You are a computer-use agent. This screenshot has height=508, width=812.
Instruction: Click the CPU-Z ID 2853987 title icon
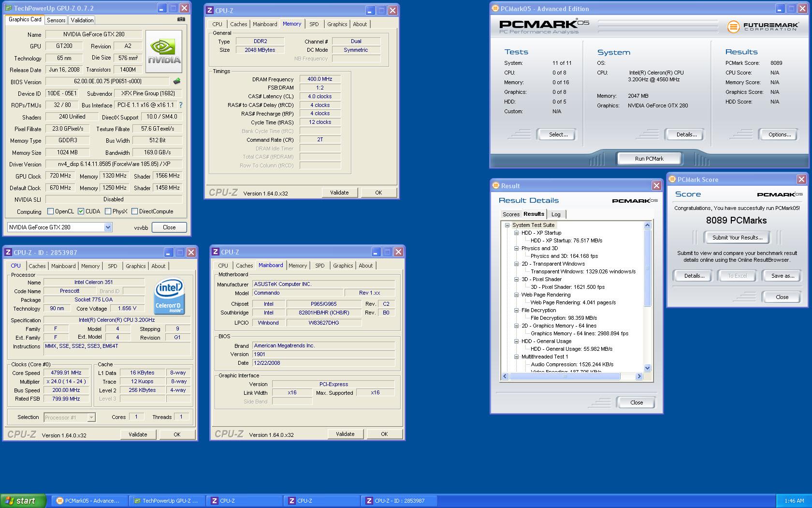click(8, 252)
